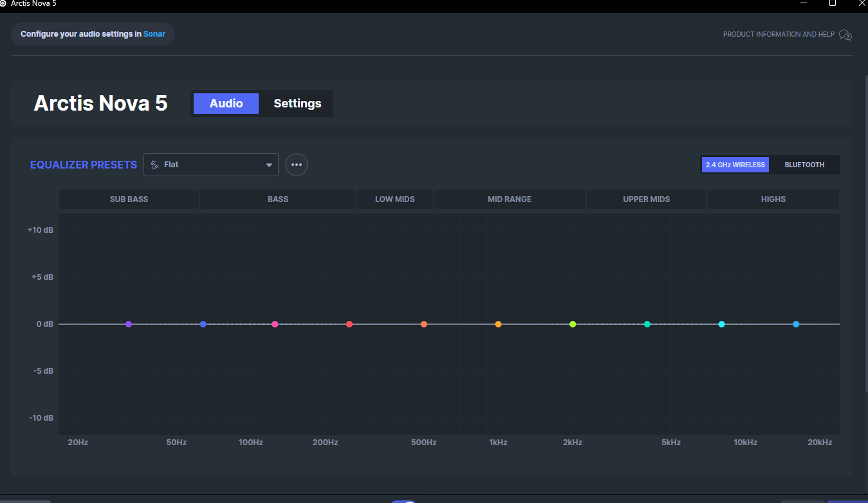Screen dimensions: 868x503
Task: Click the BASS band header
Action: click(278, 199)
